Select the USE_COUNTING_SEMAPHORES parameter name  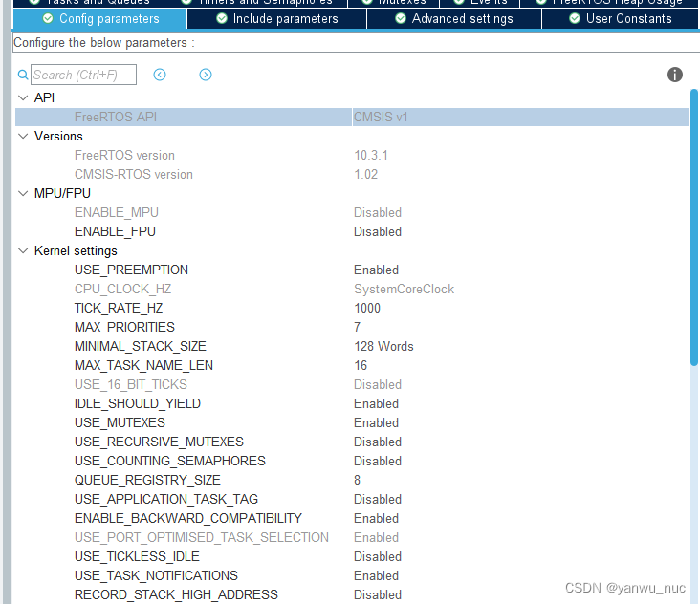pyautogui.click(x=169, y=461)
